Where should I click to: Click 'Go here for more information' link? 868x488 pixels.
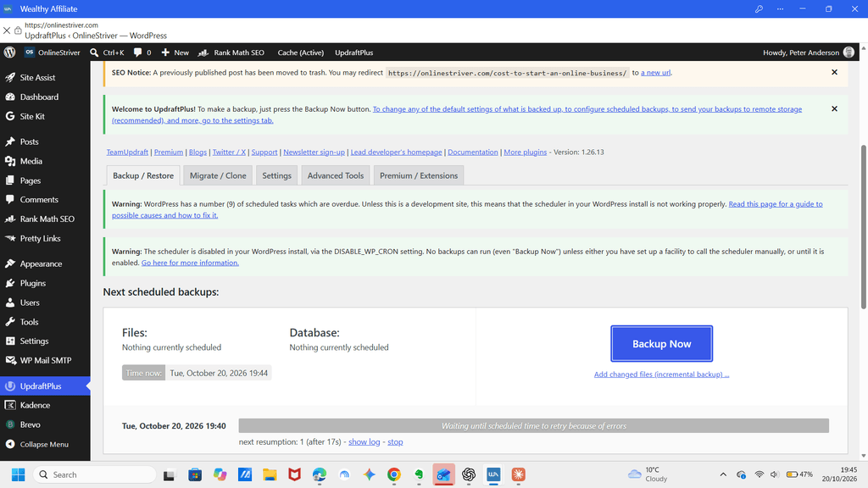coord(190,263)
